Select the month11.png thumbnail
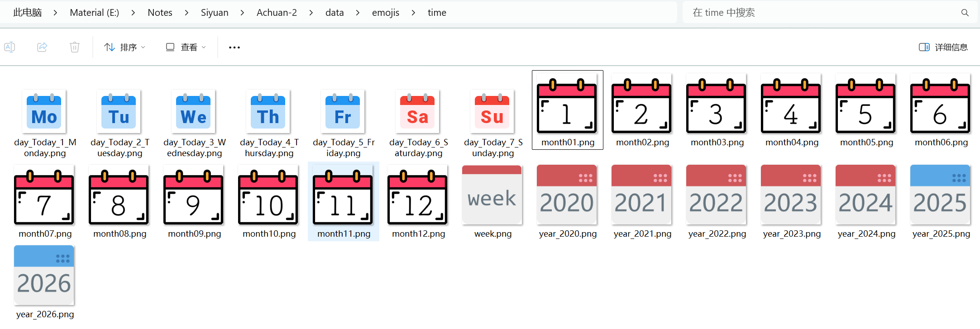Screen dimensions: 980x329 pos(343,195)
